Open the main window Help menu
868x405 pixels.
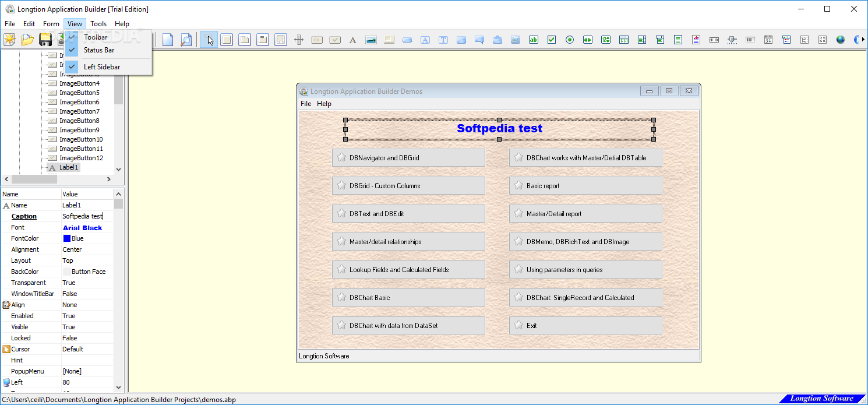click(122, 24)
